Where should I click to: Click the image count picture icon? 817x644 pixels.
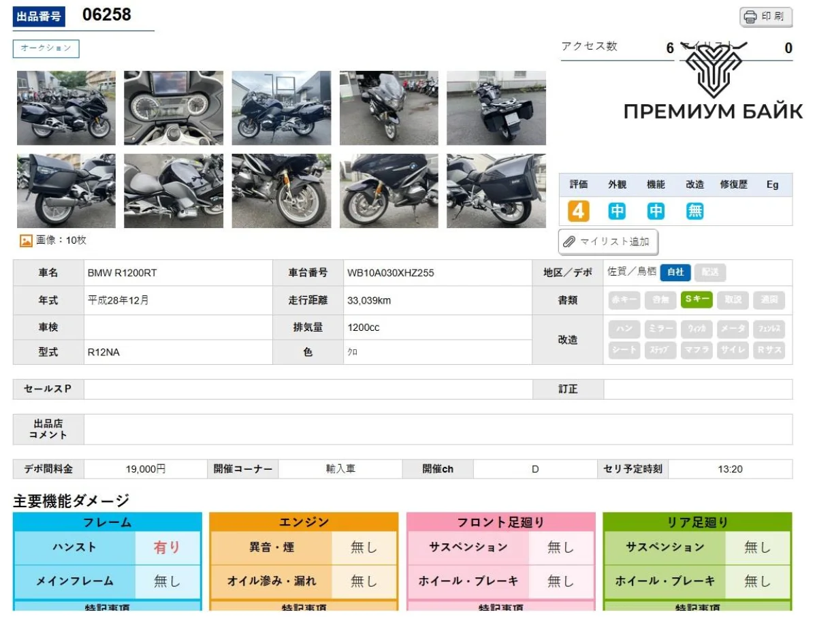26,240
